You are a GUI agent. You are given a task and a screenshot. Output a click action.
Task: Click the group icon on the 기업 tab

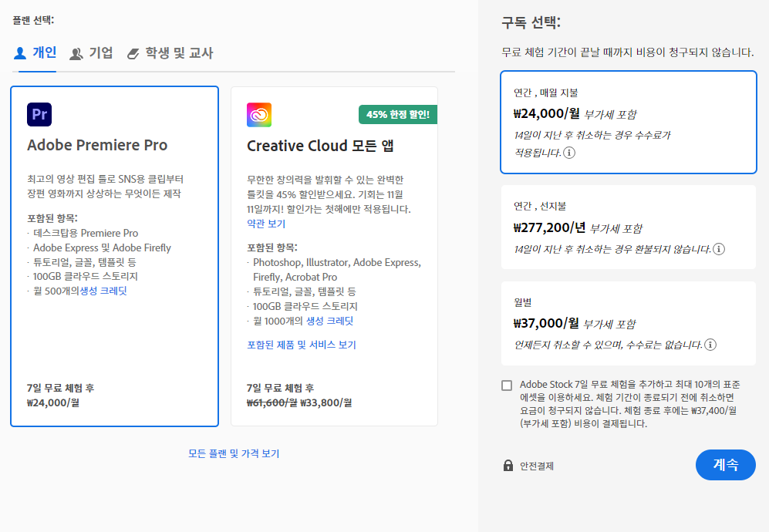[x=76, y=54]
